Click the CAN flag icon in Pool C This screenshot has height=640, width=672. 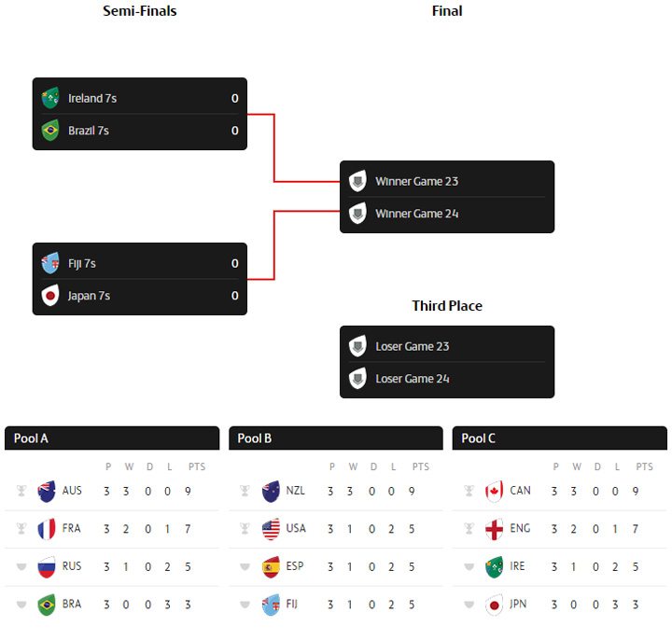[x=495, y=491]
